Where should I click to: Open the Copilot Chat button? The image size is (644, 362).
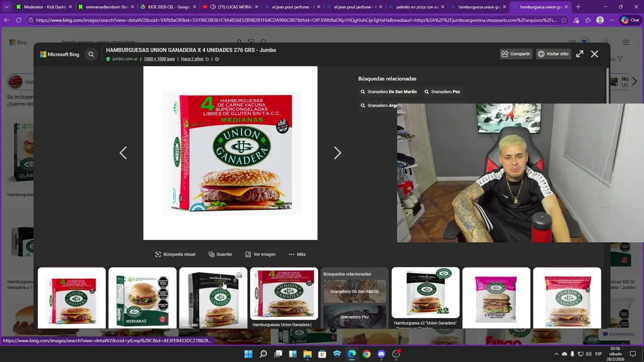point(630,20)
